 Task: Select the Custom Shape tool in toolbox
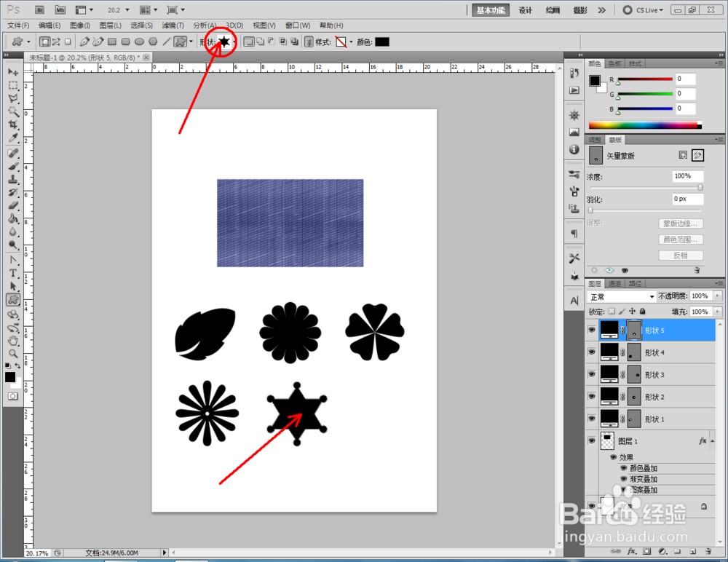(x=13, y=300)
